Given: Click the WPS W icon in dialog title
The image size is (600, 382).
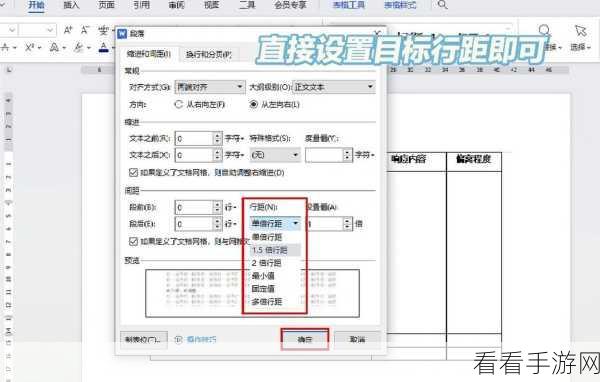Looking at the screenshot, I should click(x=122, y=34).
